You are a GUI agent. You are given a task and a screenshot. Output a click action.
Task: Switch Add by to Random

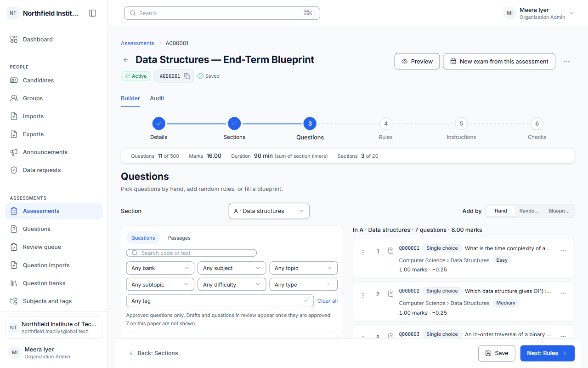pos(529,211)
